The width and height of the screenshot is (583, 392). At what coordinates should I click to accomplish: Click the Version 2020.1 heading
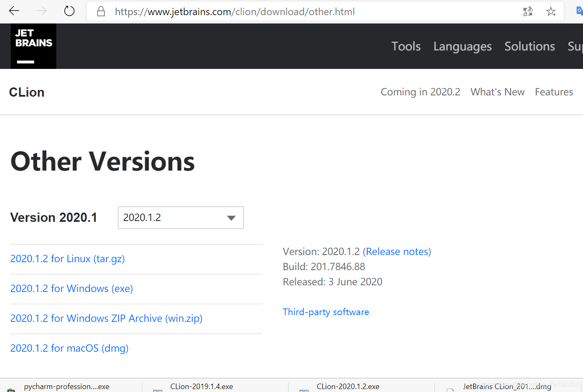click(x=53, y=218)
